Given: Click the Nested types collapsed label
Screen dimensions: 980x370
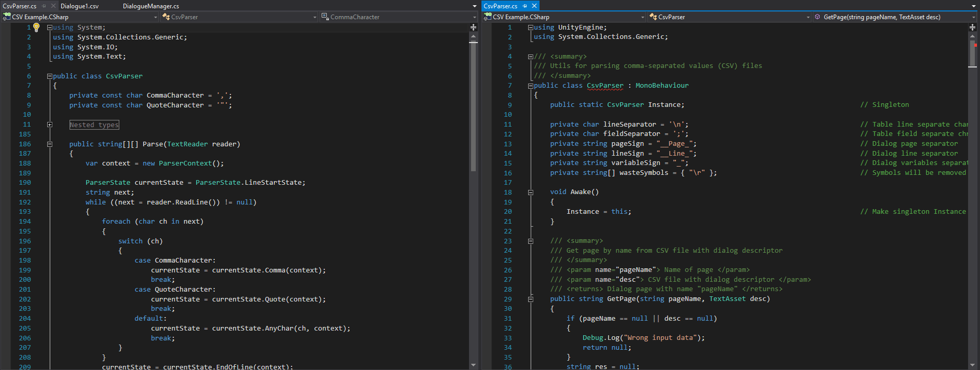Looking at the screenshot, I should click(x=94, y=125).
